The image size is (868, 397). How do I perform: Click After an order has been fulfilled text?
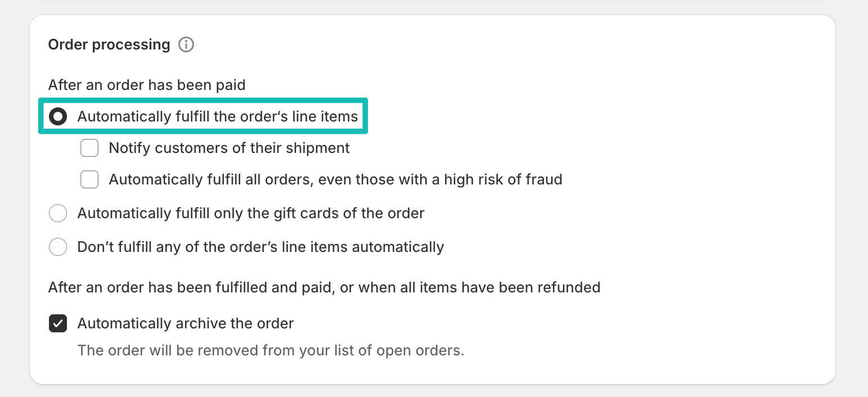(324, 287)
